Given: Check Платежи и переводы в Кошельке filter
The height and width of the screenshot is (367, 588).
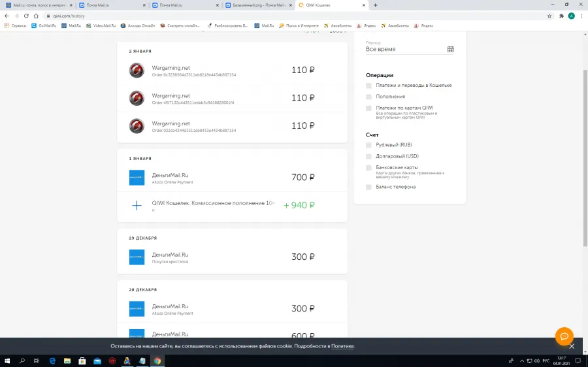Looking at the screenshot, I should 368,86.
